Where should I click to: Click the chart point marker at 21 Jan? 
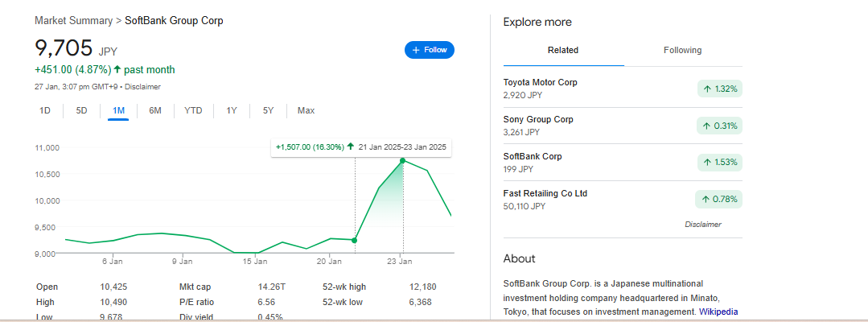click(354, 240)
